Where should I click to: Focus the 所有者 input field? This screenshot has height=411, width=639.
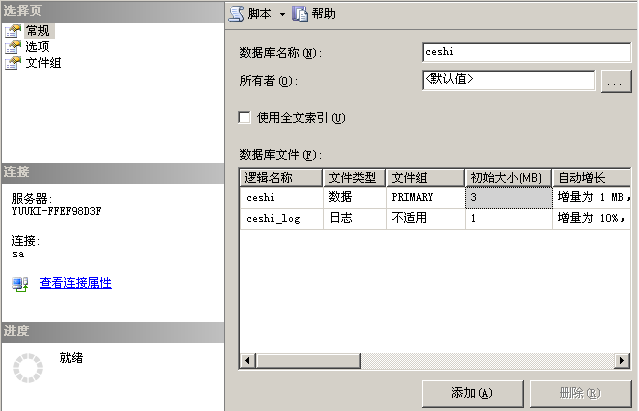pos(509,80)
